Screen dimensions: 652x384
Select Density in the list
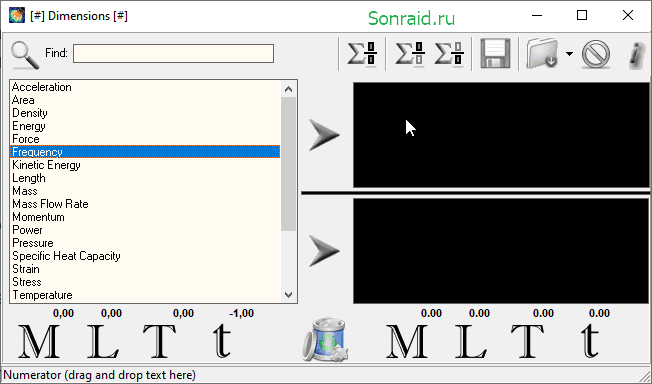(145, 113)
